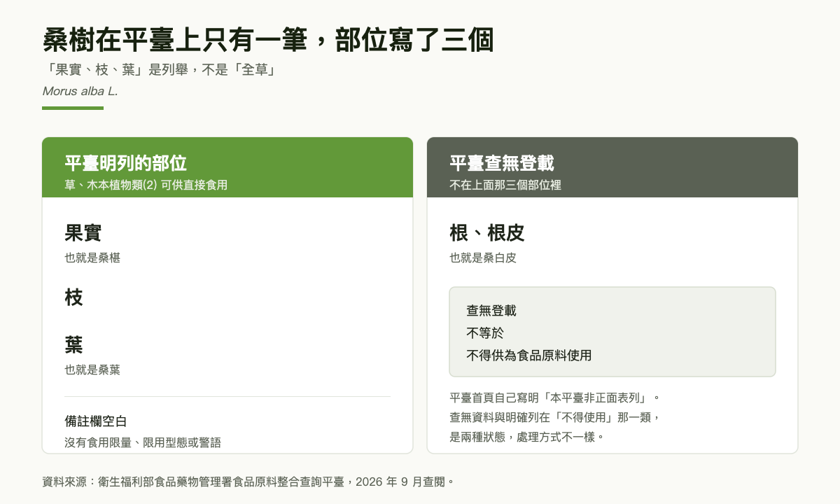Click the line 平臺首頁自己寫明「本平臺非正面表列」。
The height and width of the screenshot is (504, 840).
[556, 398]
